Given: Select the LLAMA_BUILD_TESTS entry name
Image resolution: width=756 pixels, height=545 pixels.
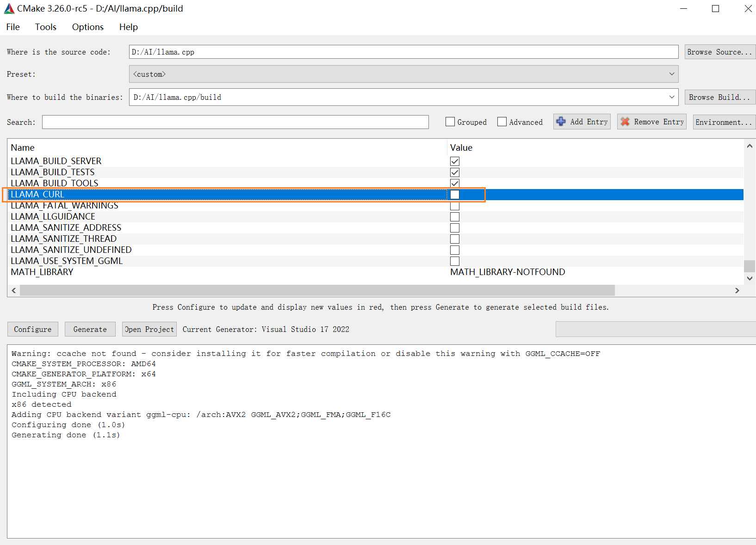Looking at the screenshot, I should 53,172.
